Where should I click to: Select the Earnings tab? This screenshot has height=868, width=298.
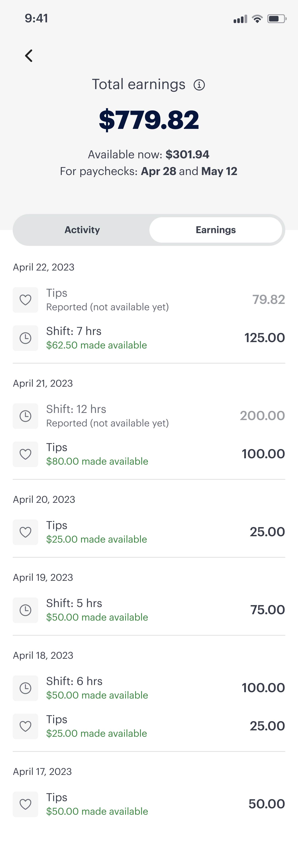click(x=216, y=230)
